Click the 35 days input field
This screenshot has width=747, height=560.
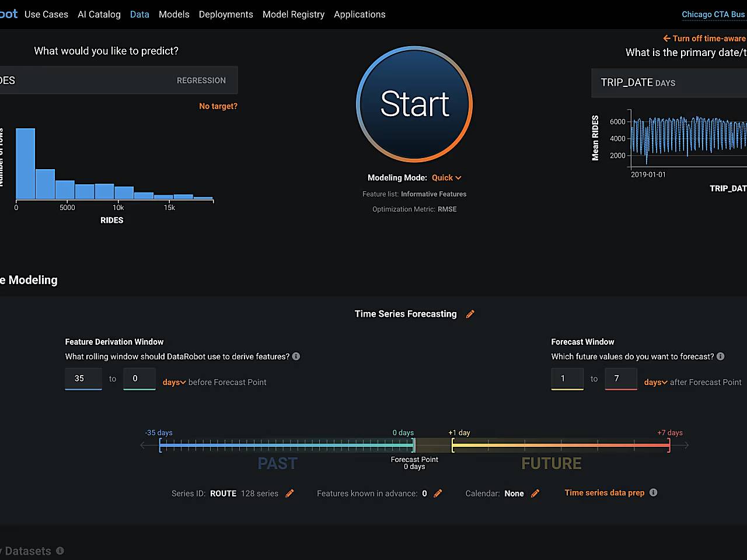tap(83, 379)
